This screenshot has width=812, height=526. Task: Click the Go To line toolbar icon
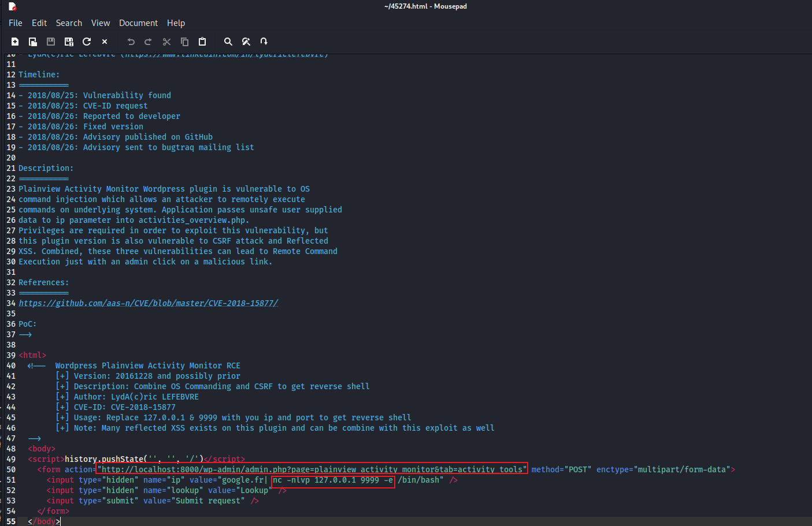pyautogui.click(x=264, y=42)
